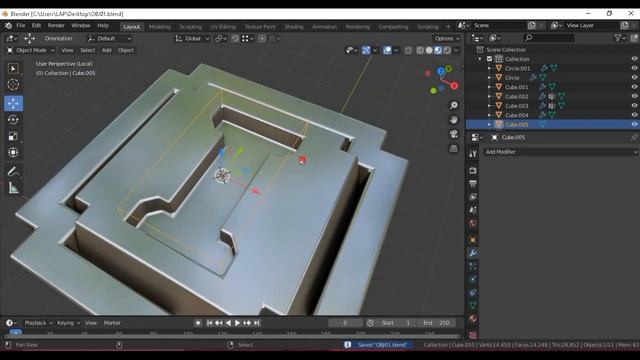Click the timeline play button
Screen dimensions: 640x360
pyautogui.click(x=238, y=323)
